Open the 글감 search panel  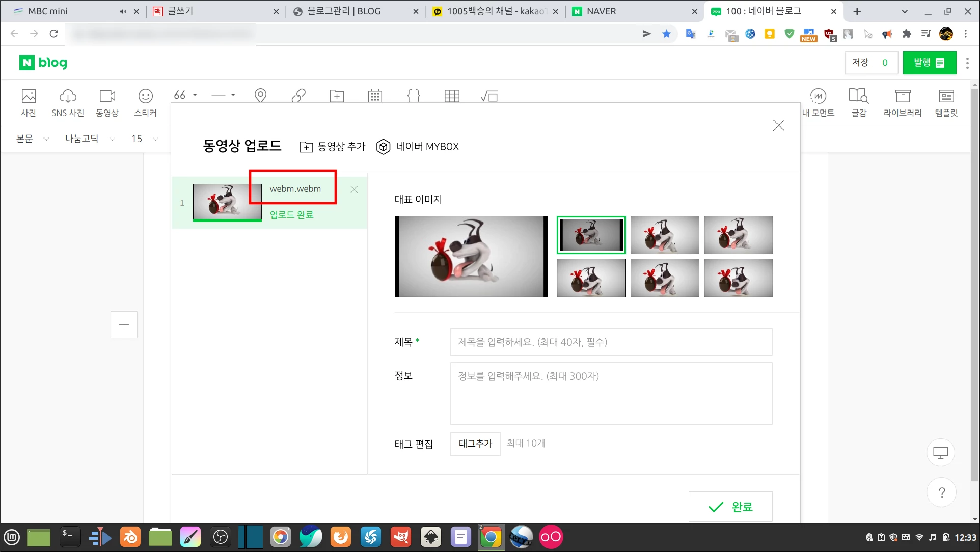click(x=858, y=102)
